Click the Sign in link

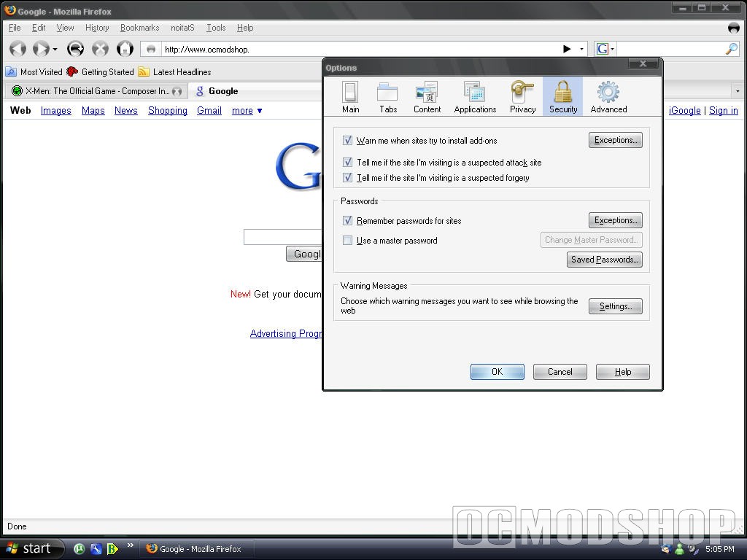(x=723, y=111)
